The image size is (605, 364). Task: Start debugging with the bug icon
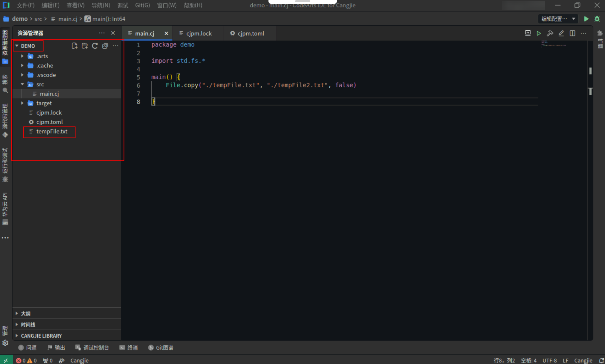coord(597,19)
